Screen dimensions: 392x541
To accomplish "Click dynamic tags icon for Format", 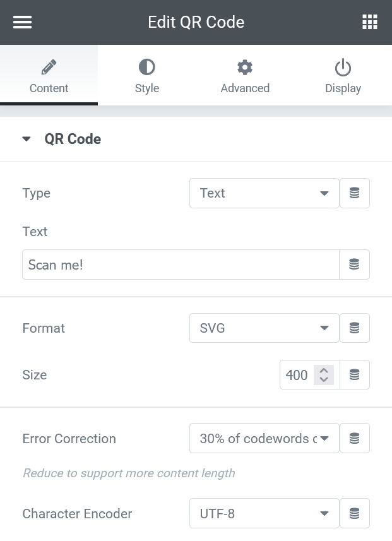I will pos(355,328).
